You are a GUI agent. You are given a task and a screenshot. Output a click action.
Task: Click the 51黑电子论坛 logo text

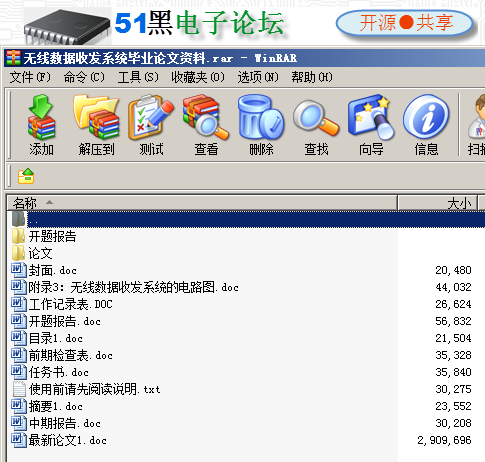pyautogui.click(x=199, y=23)
